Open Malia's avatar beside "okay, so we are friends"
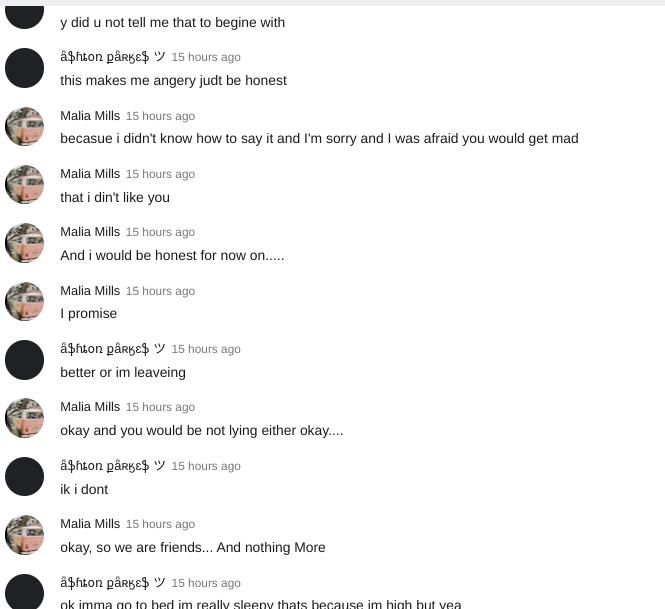Viewport: 665px width, 609px height. click(25, 535)
